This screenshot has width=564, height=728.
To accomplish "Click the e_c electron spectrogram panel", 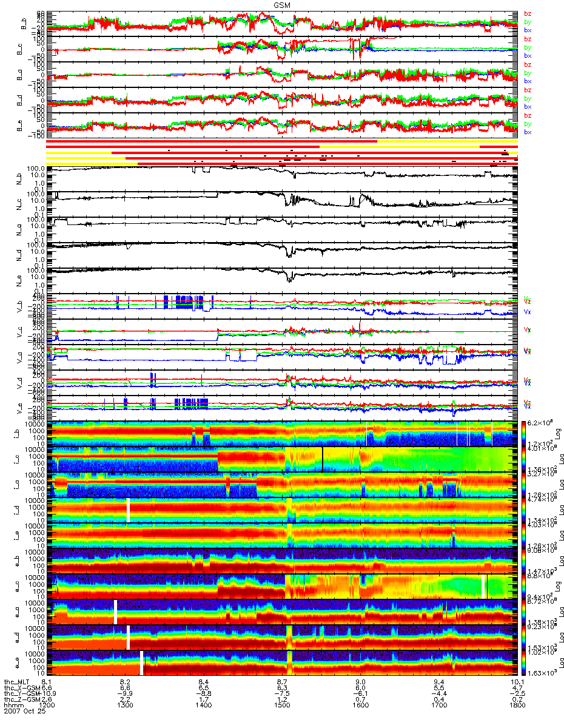I will pos(282,586).
